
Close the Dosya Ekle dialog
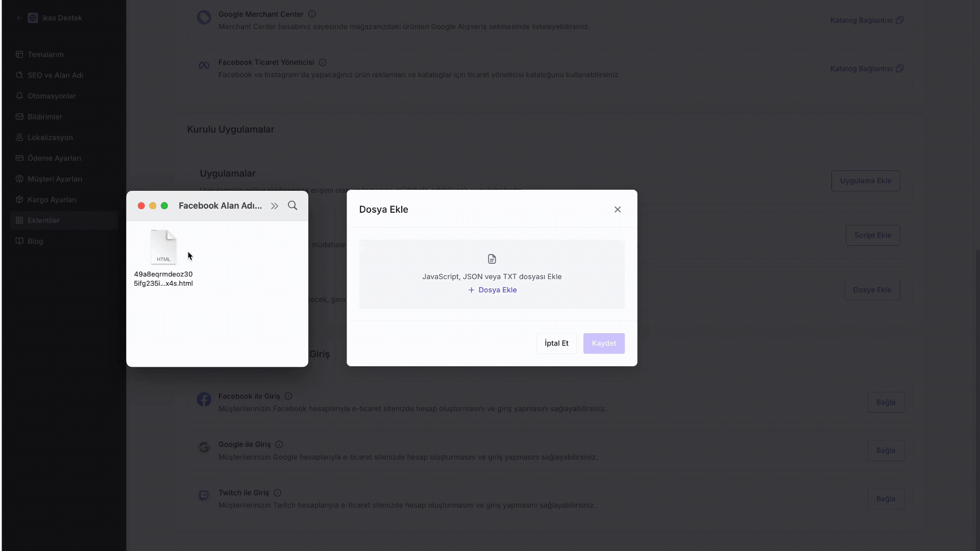[x=618, y=210]
